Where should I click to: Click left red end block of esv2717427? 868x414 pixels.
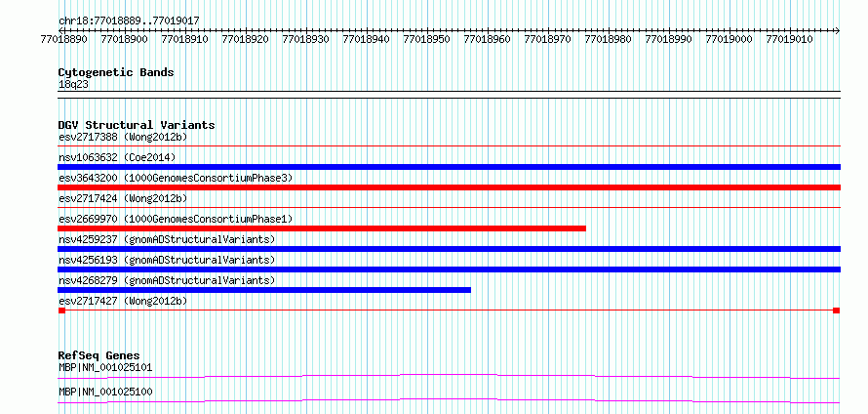pos(61,310)
